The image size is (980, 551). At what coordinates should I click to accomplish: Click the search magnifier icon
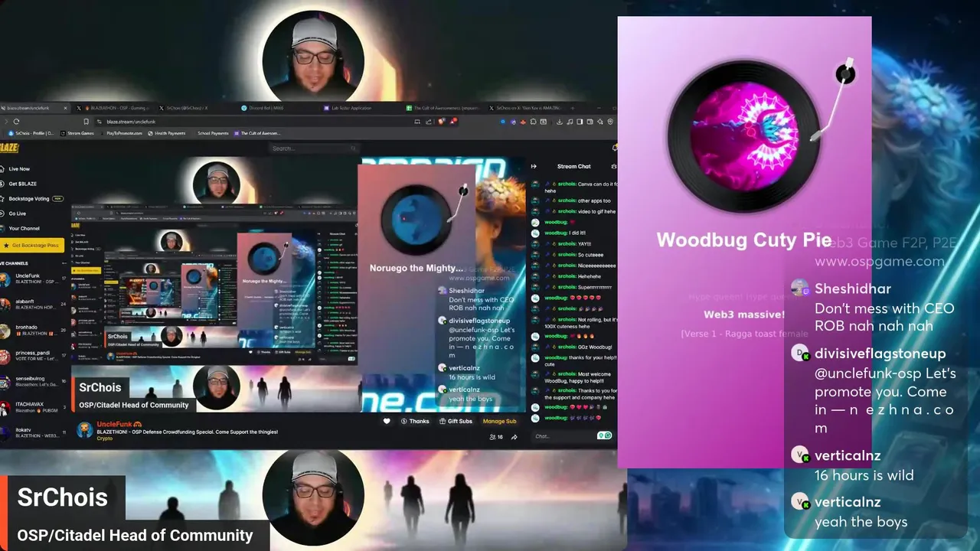click(x=353, y=148)
